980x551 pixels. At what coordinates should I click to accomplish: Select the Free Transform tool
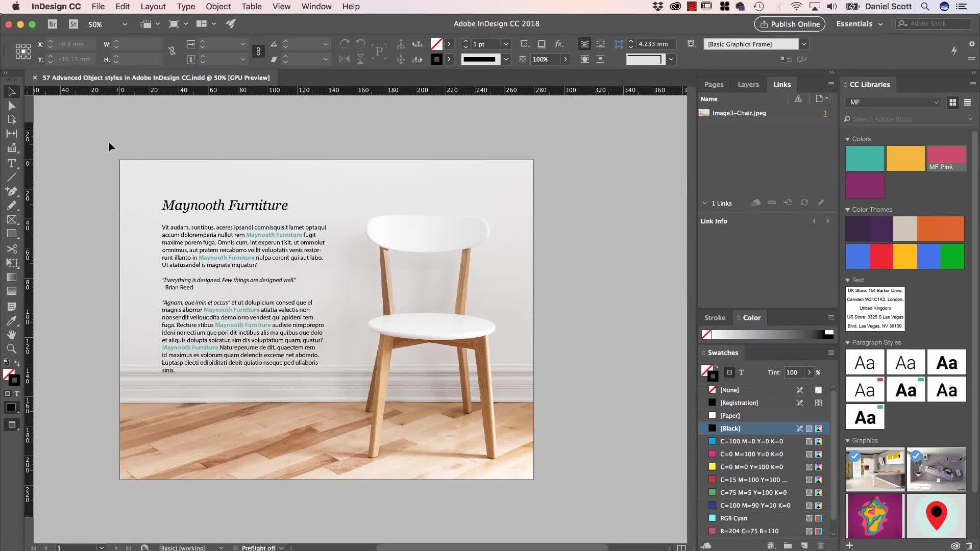(12, 263)
